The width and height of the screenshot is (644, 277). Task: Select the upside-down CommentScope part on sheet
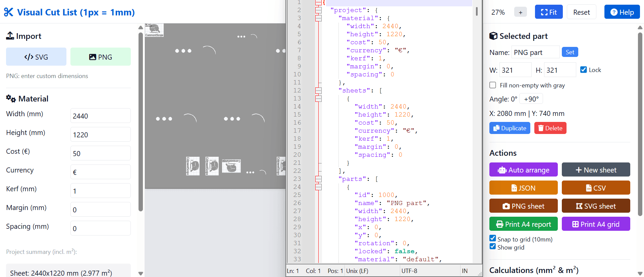(231, 166)
